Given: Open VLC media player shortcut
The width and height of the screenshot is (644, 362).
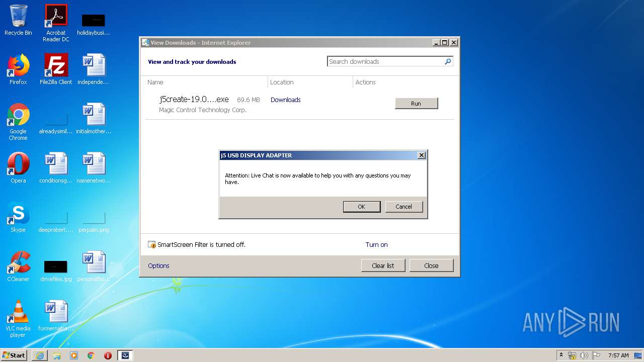Looking at the screenshot, I should click(x=18, y=319).
